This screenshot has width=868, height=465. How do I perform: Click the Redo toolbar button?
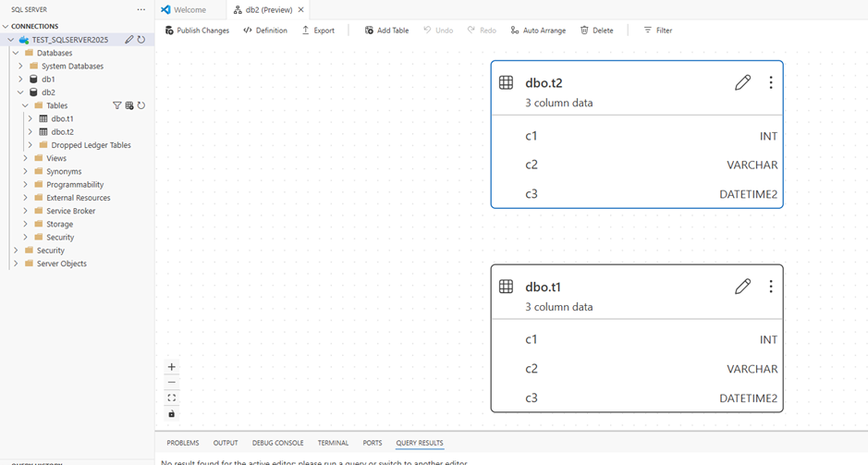point(482,31)
